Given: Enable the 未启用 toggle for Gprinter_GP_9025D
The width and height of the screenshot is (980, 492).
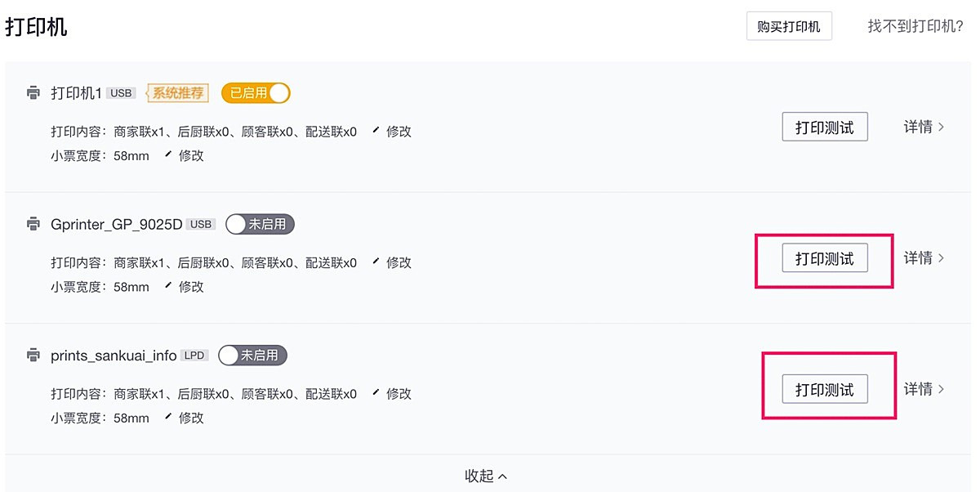Looking at the screenshot, I should pyautogui.click(x=260, y=224).
